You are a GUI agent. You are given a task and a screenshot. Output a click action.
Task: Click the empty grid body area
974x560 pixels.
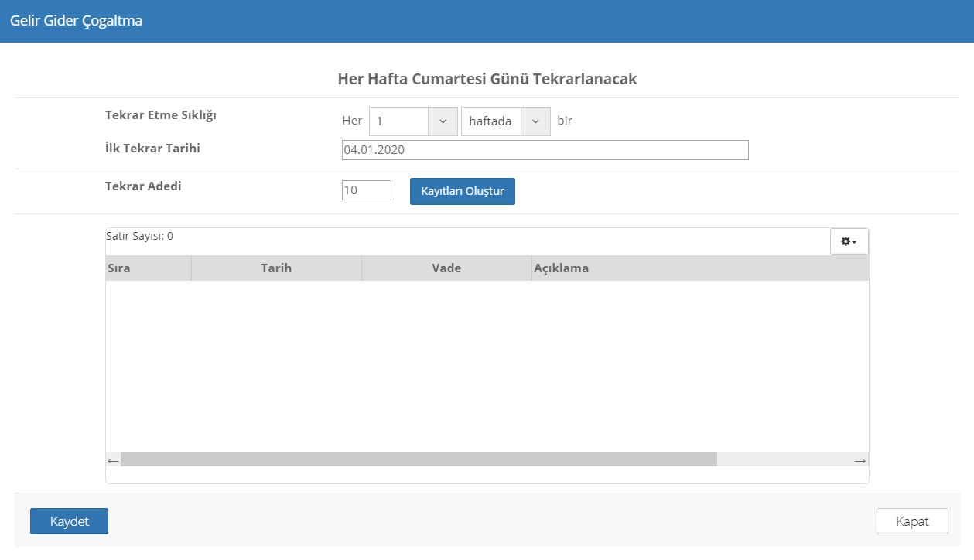click(x=487, y=365)
